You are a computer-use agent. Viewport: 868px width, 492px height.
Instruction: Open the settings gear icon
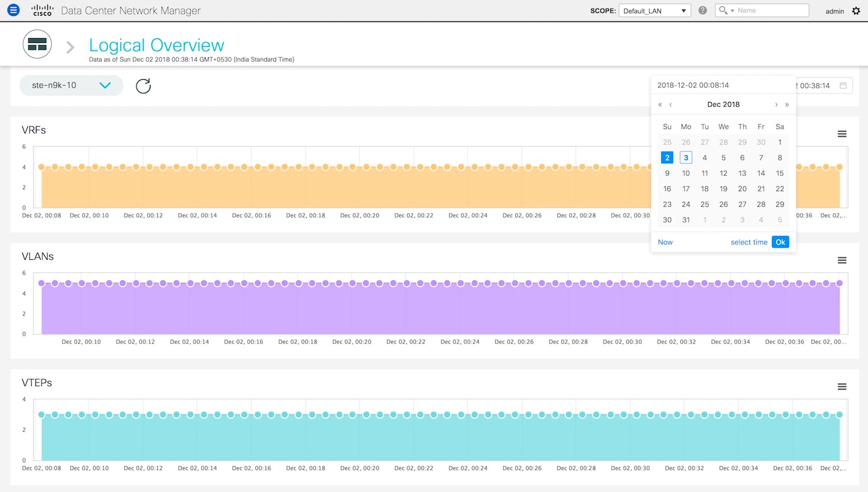tap(856, 11)
